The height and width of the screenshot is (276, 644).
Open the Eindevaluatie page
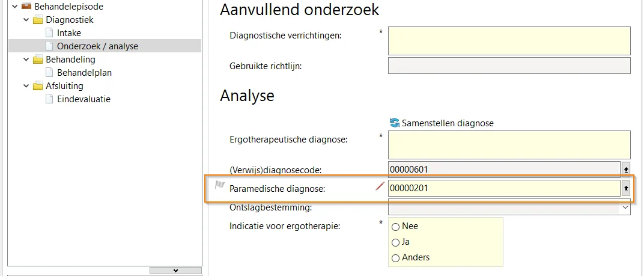pyautogui.click(x=84, y=99)
